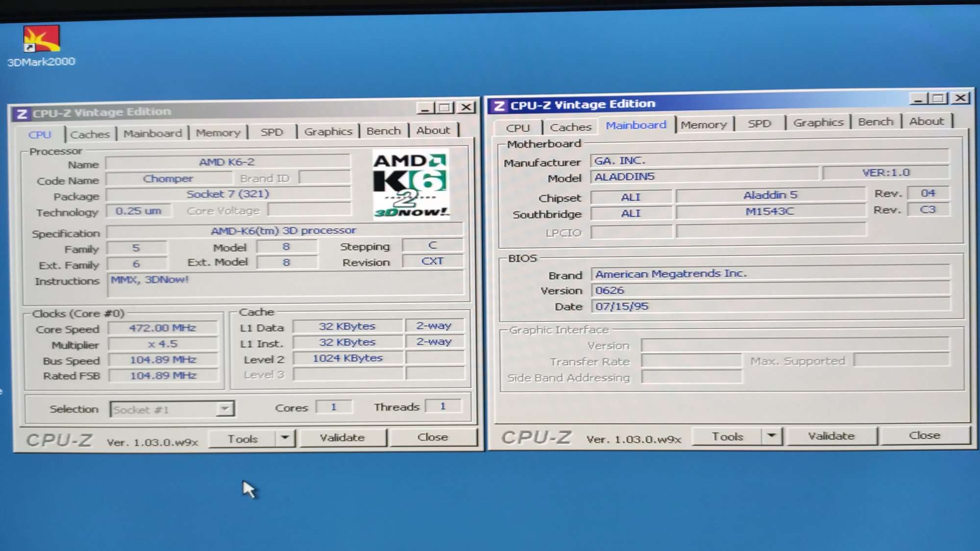980x551 pixels.
Task: Select the Bench tab in left window
Action: pyautogui.click(x=384, y=131)
